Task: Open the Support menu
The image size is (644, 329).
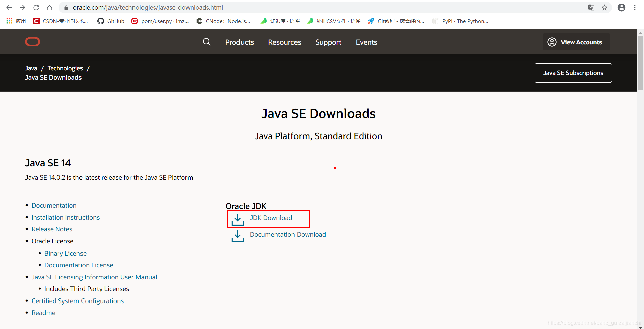Action: 328,42
